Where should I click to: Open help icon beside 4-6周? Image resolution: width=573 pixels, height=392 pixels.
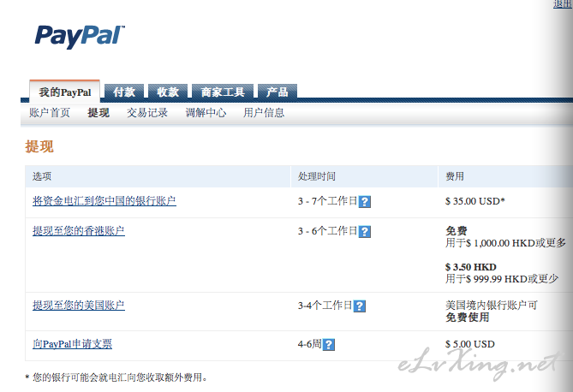[329, 345]
